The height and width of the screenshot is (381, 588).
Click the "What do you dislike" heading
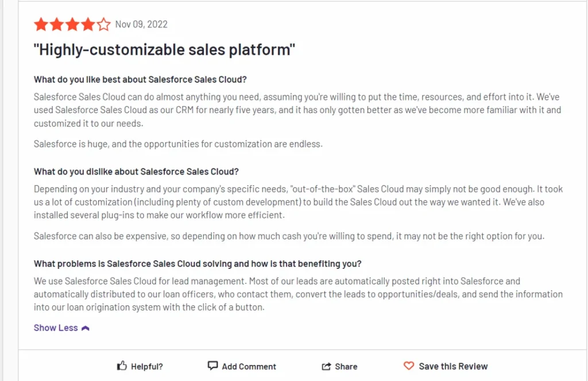click(136, 171)
